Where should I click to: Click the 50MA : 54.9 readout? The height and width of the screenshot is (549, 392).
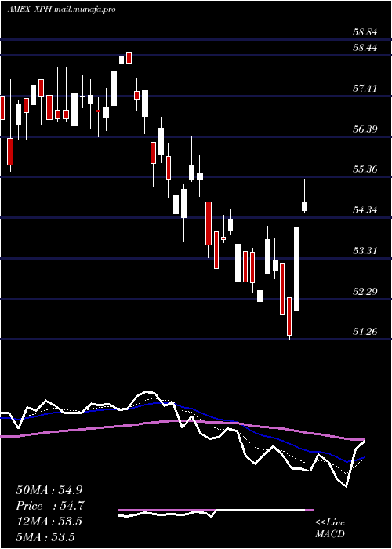tap(49, 490)
